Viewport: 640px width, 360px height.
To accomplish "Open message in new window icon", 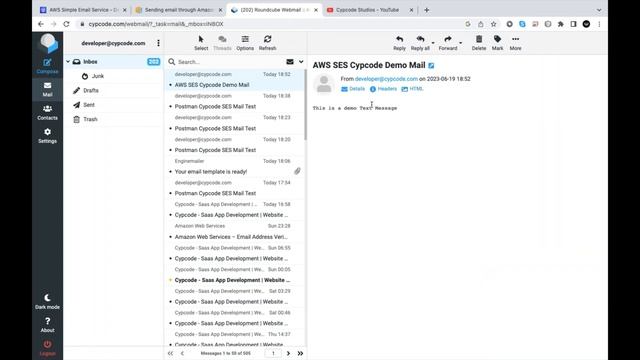I will pyautogui.click(x=431, y=65).
